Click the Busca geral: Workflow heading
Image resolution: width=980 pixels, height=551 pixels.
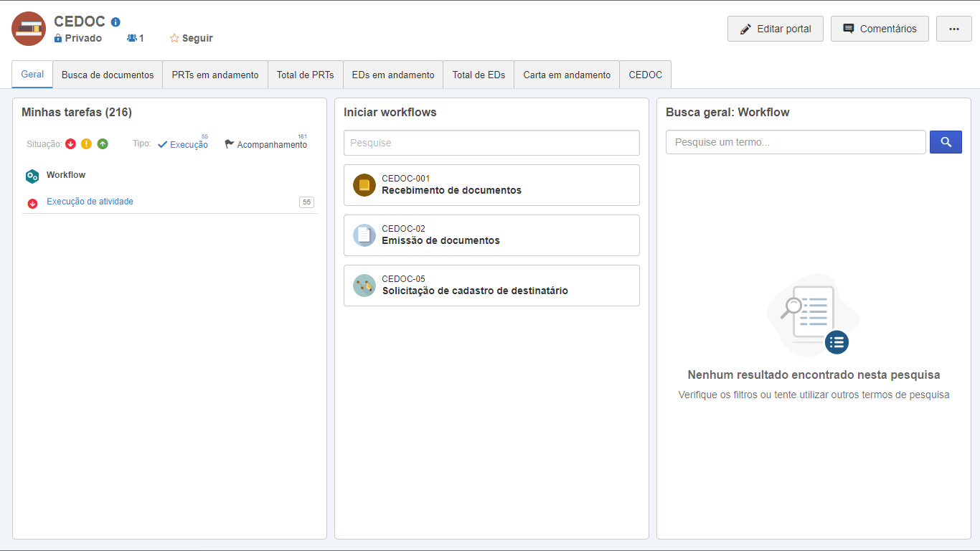tap(727, 112)
